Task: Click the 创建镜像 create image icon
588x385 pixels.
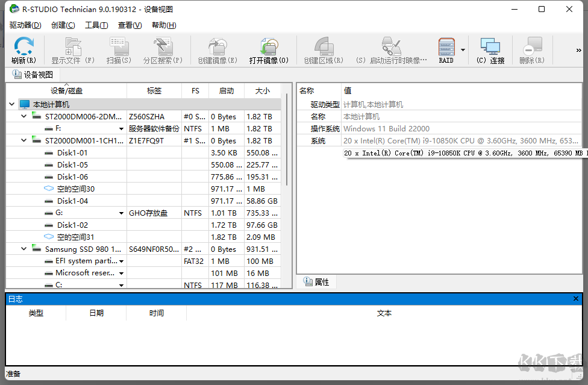Action: click(216, 49)
